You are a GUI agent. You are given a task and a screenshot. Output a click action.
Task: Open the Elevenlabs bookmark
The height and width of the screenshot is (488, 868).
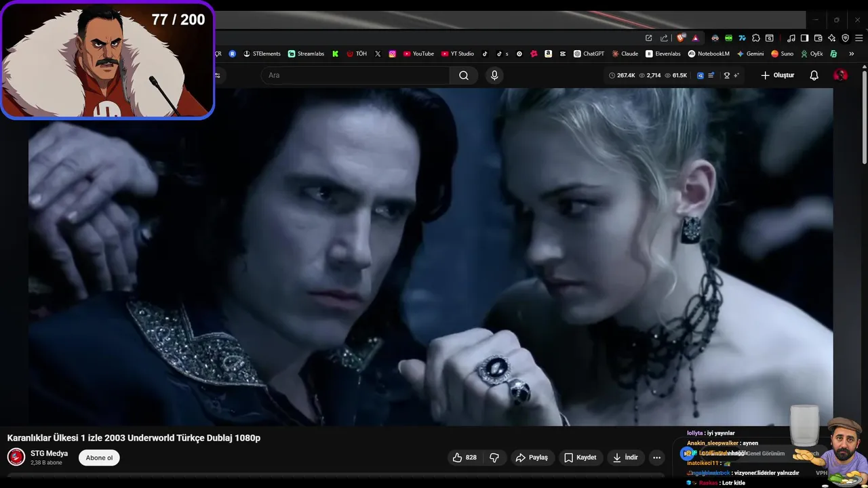pos(663,54)
